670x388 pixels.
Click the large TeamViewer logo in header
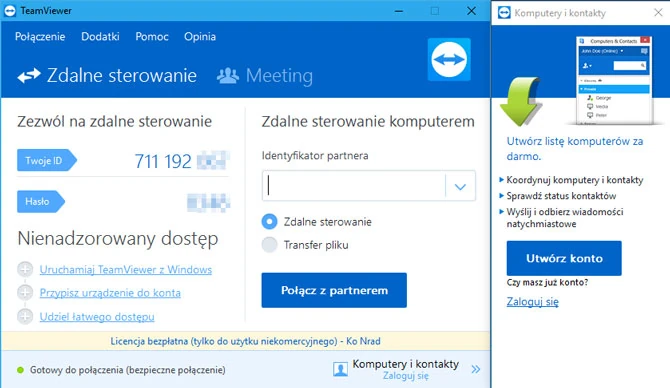click(x=449, y=59)
